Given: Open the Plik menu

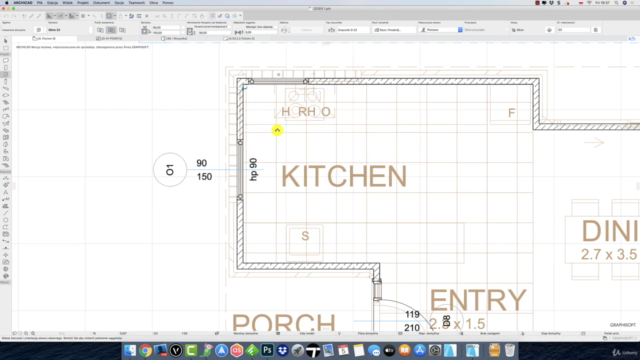Looking at the screenshot, I should (x=40, y=3).
